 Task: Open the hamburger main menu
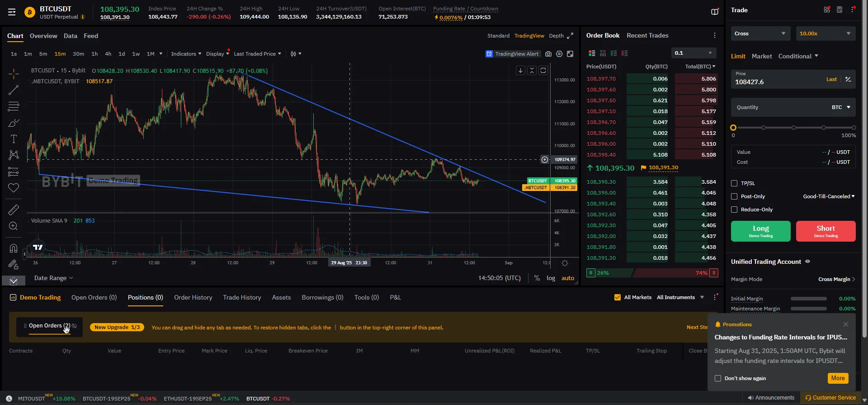tap(12, 12)
